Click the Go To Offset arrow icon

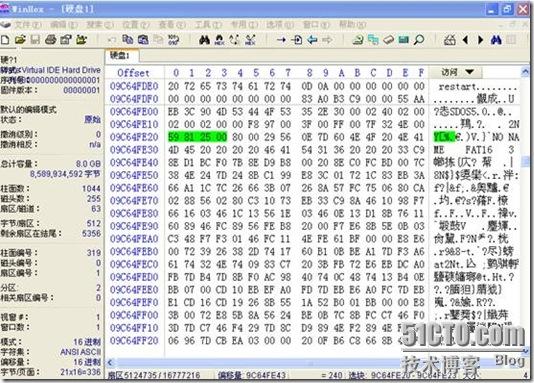pyautogui.click(x=281, y=40)
